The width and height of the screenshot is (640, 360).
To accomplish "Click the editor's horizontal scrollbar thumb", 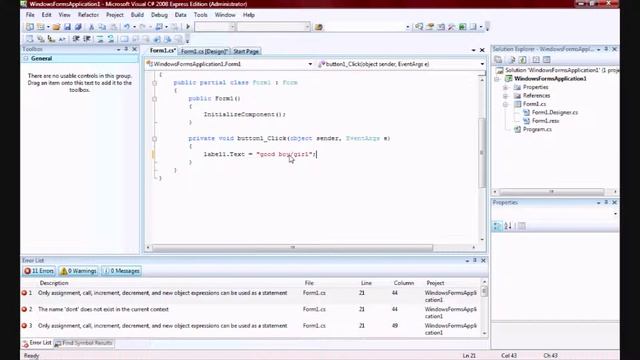I will point(292,247).
